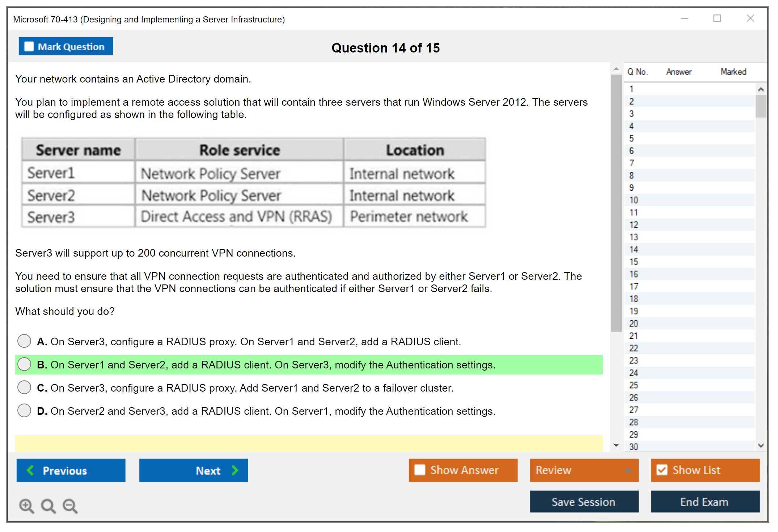Image resolution: width=778 pixels, height=532 pixels.
Task: Check the Mark Question checkbox
Action: [29, 46]
